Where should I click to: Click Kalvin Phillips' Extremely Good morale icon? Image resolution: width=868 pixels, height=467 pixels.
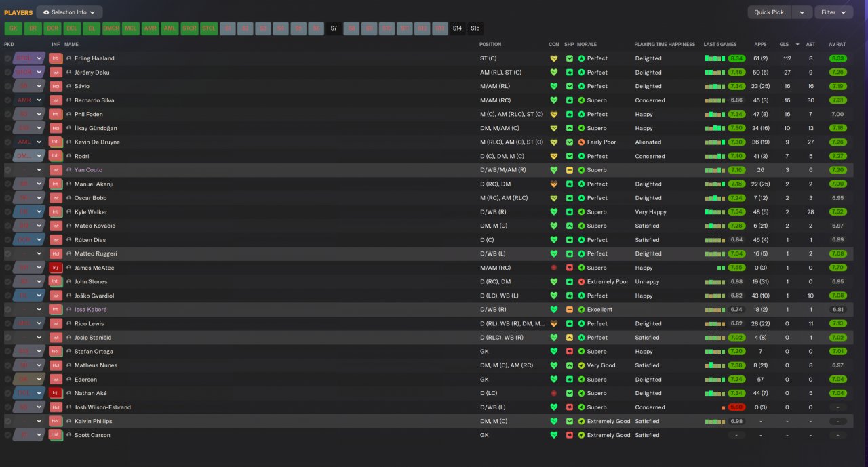click(581, 421)
